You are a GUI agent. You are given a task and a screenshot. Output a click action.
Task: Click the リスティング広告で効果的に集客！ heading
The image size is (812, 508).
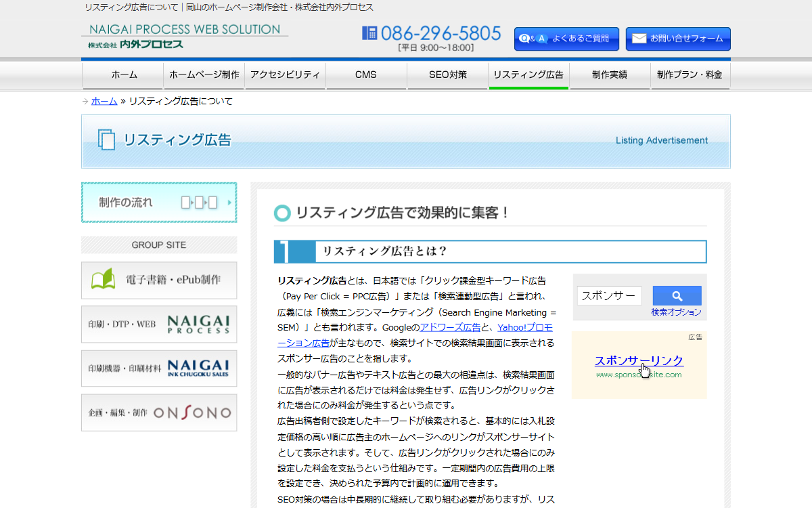click(x=403, y=213)
